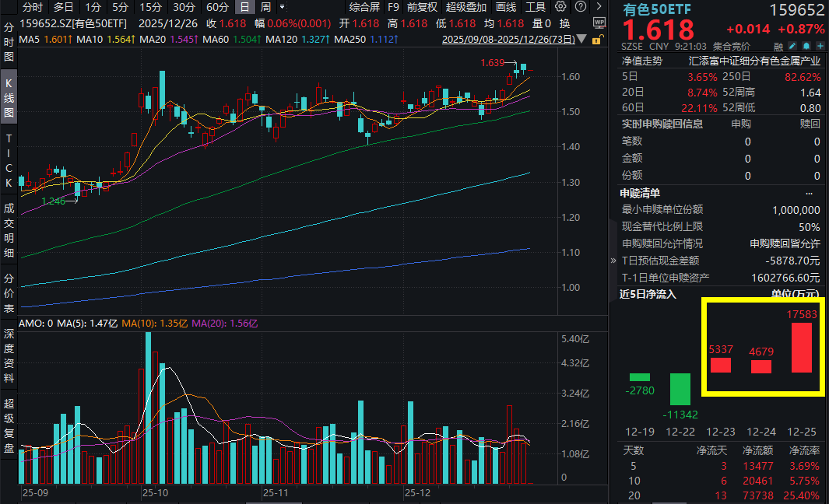Open the date range dropdown arrow
This screenshot has height=504, width=829.
(581, 37)
